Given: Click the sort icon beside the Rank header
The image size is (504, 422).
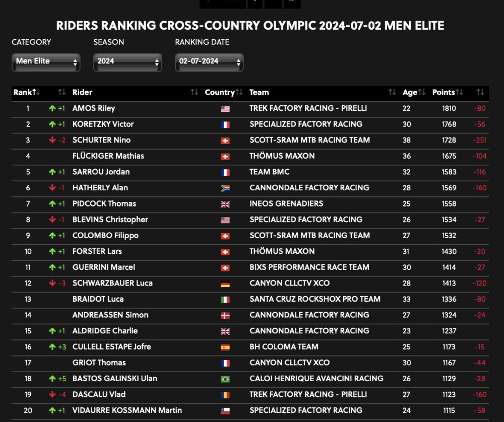Looking at the screenshot, I should [x=35, y=92].
